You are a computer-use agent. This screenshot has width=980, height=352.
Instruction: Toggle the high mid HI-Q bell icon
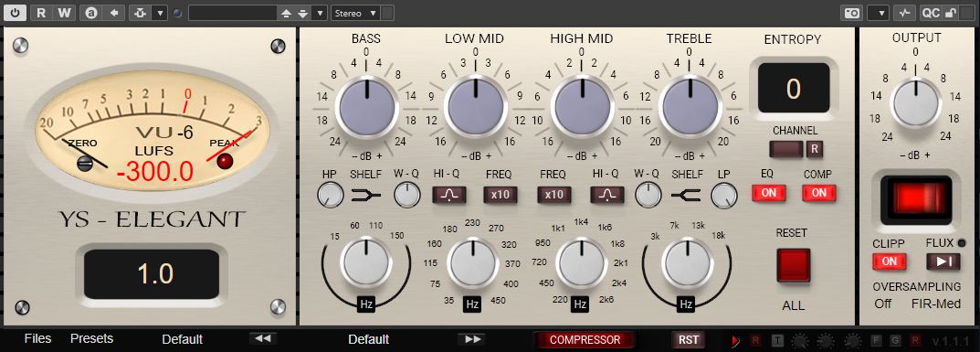(606, 195)
